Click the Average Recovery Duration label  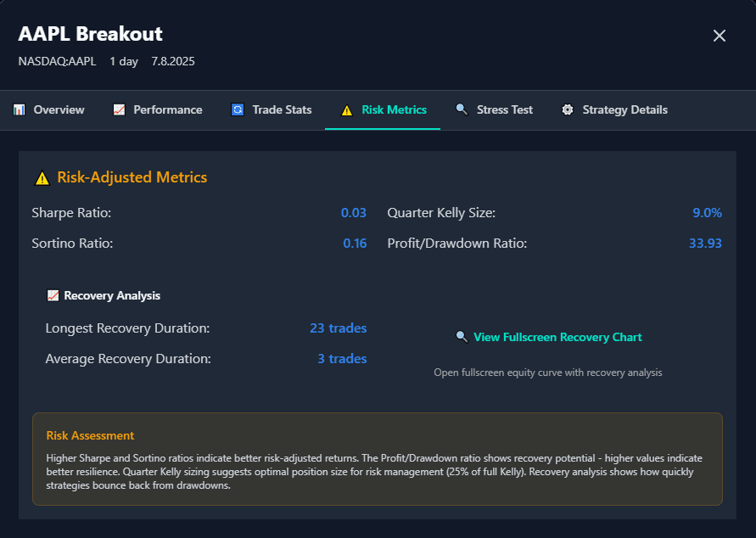[x=128, y=359]
